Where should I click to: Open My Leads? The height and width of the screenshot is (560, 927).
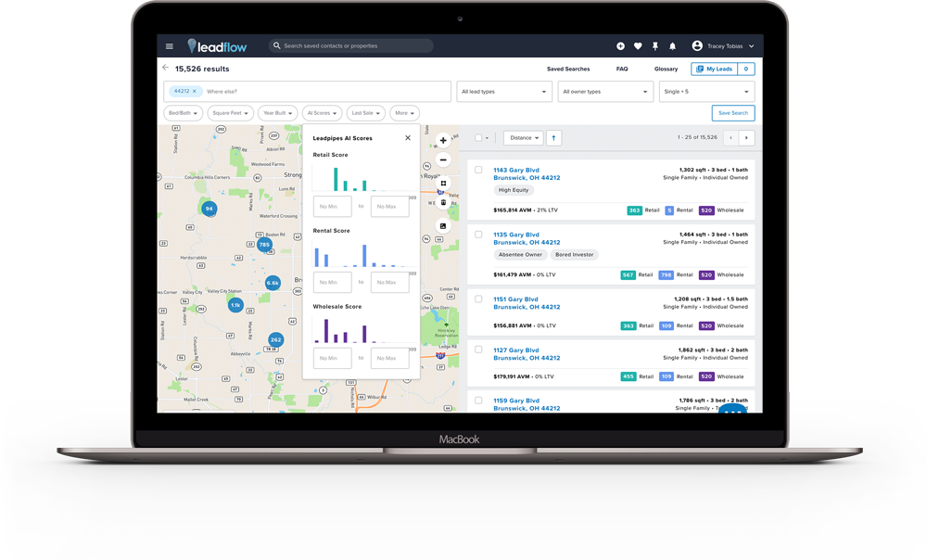[715, 70]
